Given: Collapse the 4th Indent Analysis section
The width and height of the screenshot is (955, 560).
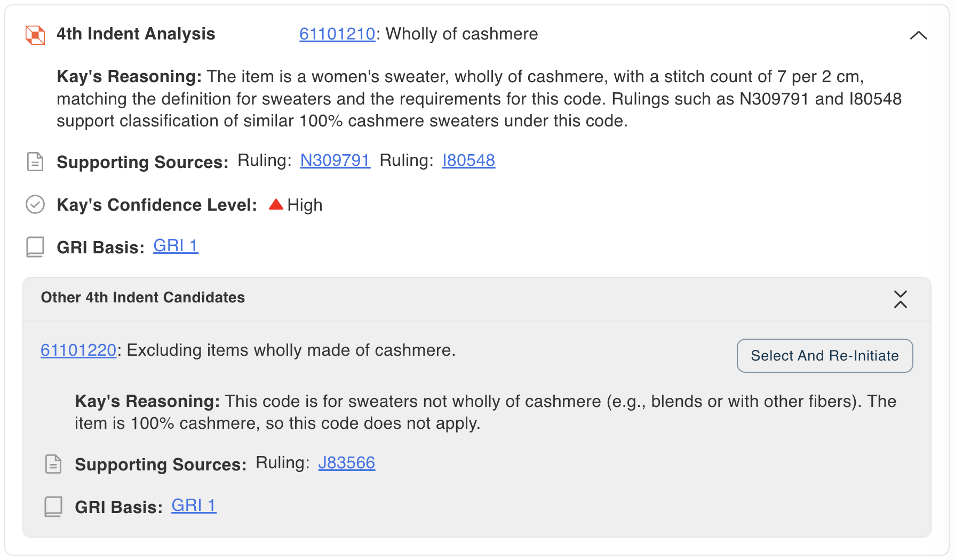Looking at the screenshot, I should click(x=918, y=35).
